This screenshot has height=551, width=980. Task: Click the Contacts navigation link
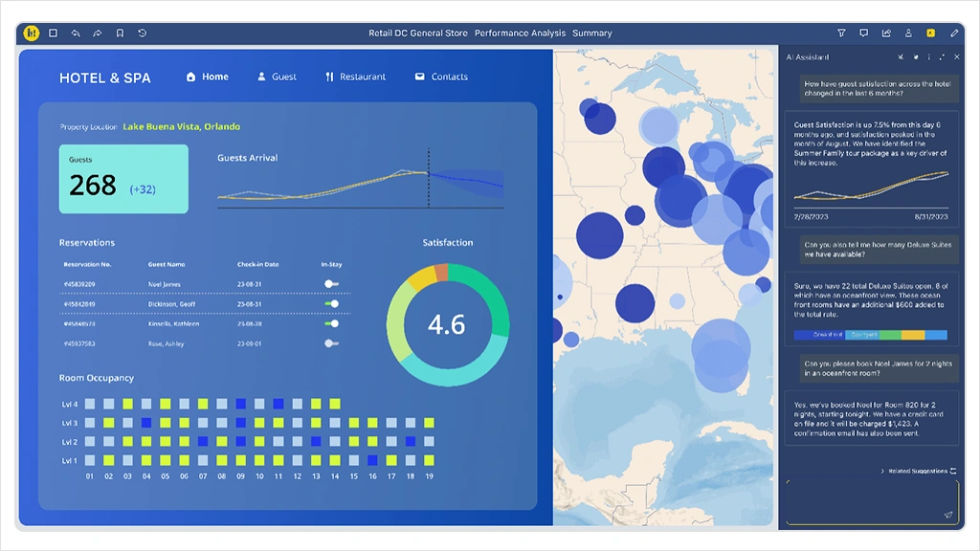pos(441,77)
